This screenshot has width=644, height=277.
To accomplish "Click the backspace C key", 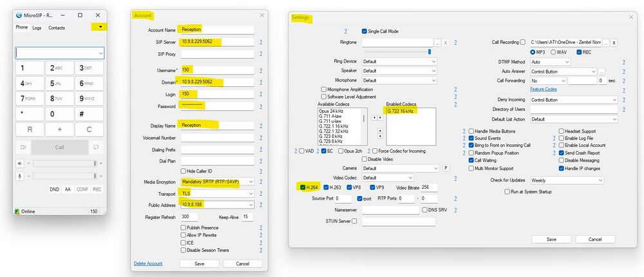I will click(89, 129).
